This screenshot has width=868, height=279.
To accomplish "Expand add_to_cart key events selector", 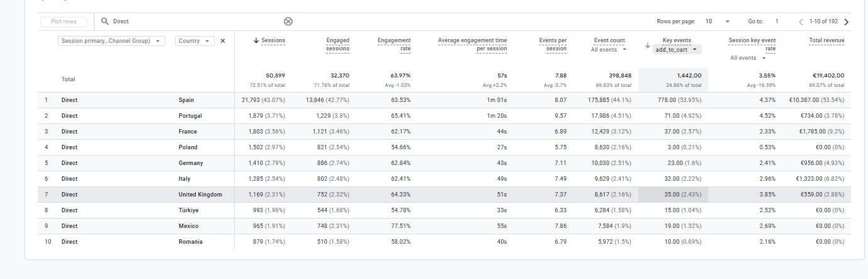I will (x=677, y=49).
